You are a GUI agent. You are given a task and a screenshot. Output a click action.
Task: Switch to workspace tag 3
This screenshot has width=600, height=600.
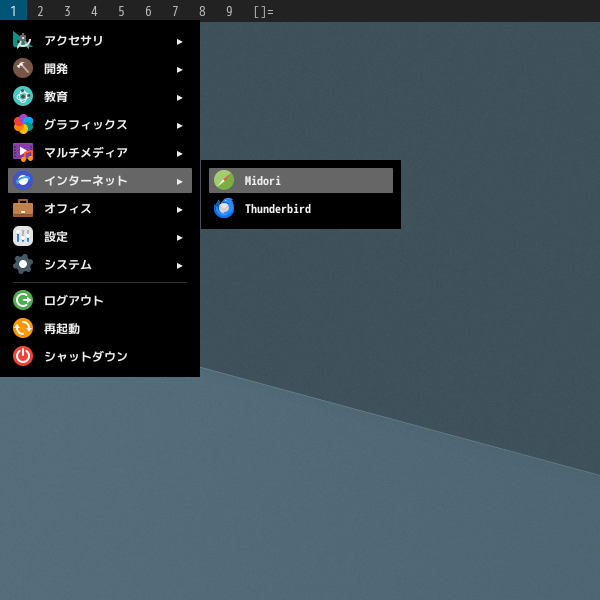tap(67, 11)
